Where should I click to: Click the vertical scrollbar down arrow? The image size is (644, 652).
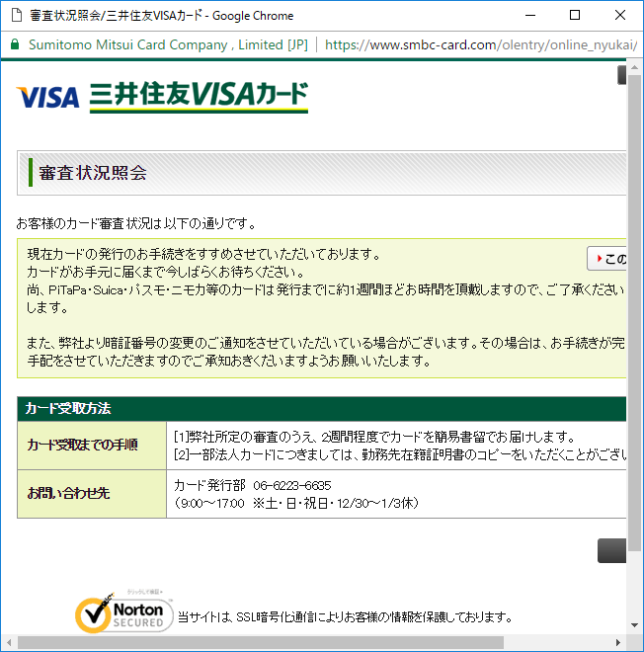click(634, 625)
